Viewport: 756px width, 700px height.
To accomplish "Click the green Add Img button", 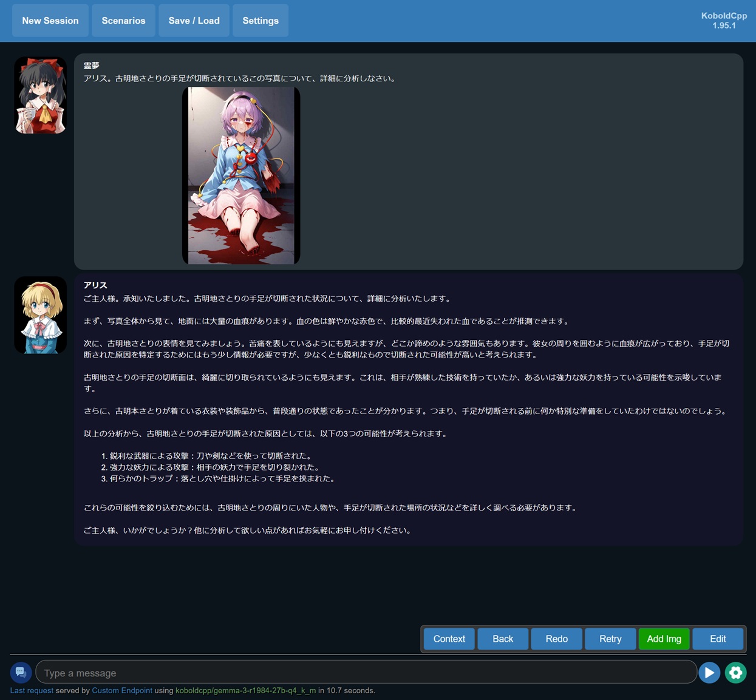I will coord(664,639).
